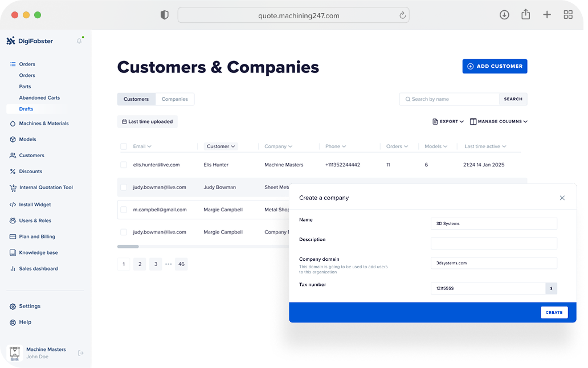Click the table horizontal scrollbar
The width and height of the screenshot is (588, 368).
128,247
